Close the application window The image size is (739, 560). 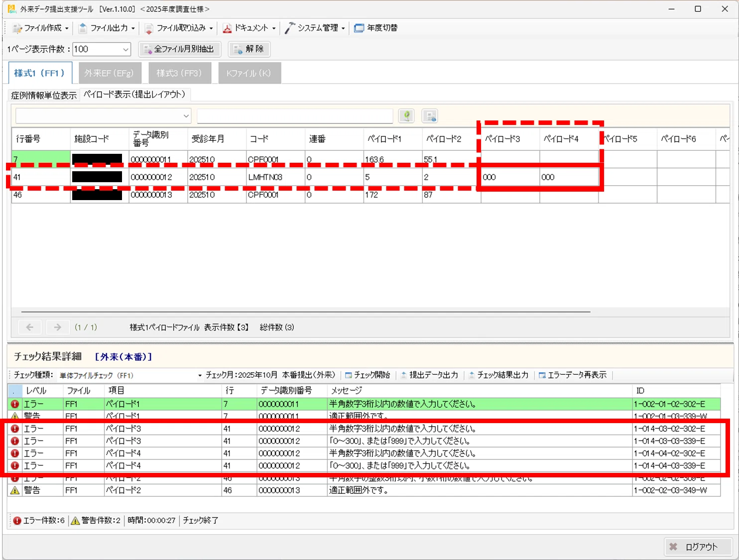pos(725,9)
